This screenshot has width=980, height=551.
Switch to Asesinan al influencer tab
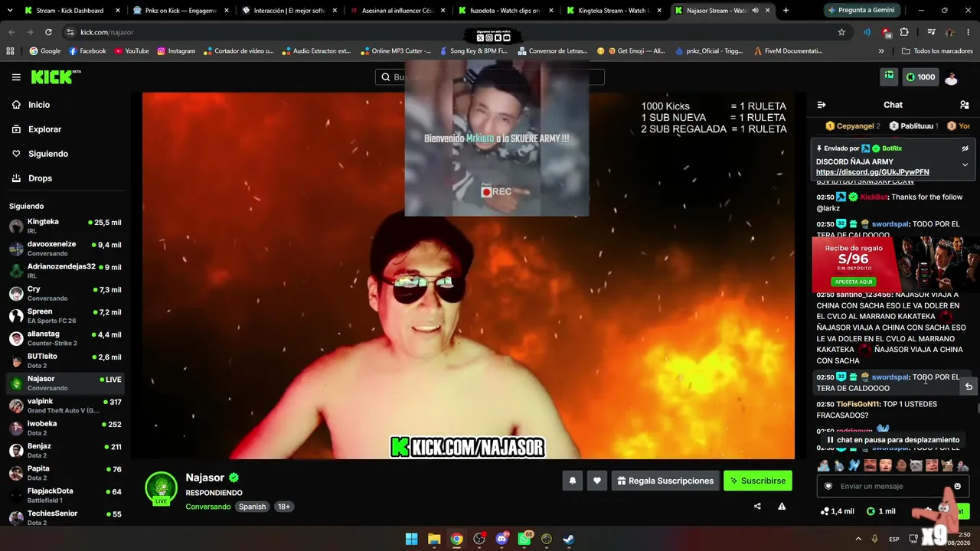click(398, 11)
